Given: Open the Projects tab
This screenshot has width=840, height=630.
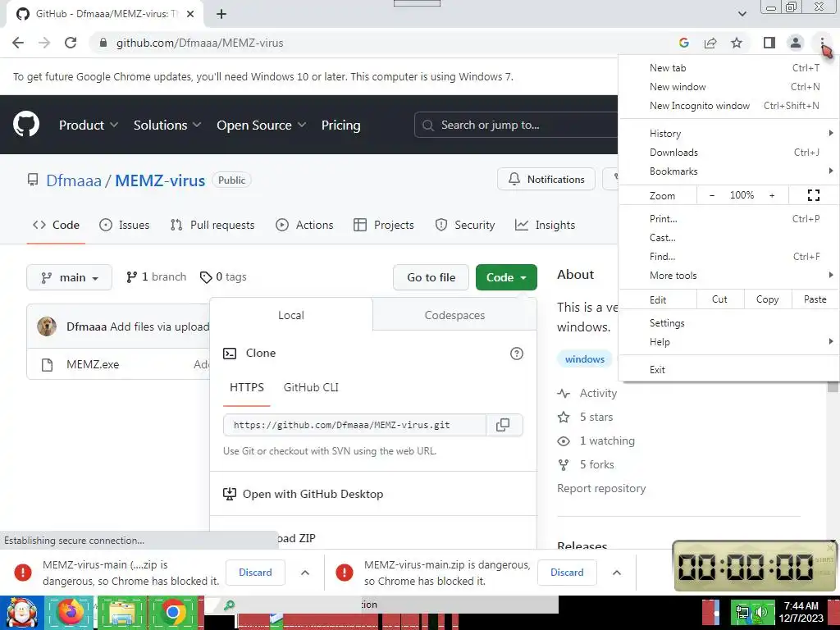Looking at the screenshot, I should 384,225.
